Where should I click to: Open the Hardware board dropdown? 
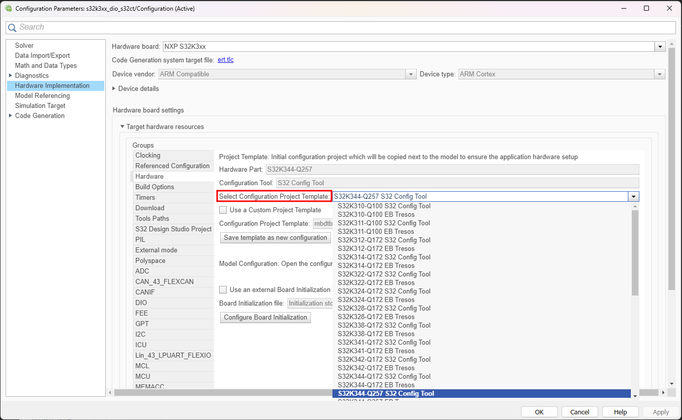point(660,47)
